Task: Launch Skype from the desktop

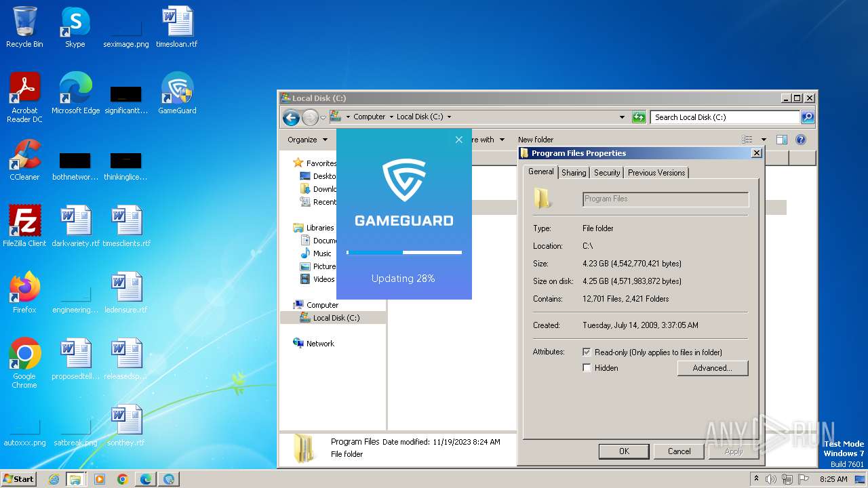Action: click(75, 27)
